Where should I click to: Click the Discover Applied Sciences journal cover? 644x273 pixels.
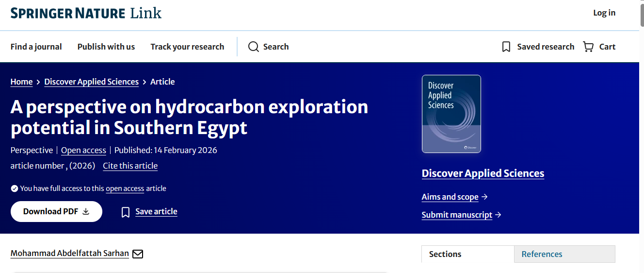pos(451,114)
